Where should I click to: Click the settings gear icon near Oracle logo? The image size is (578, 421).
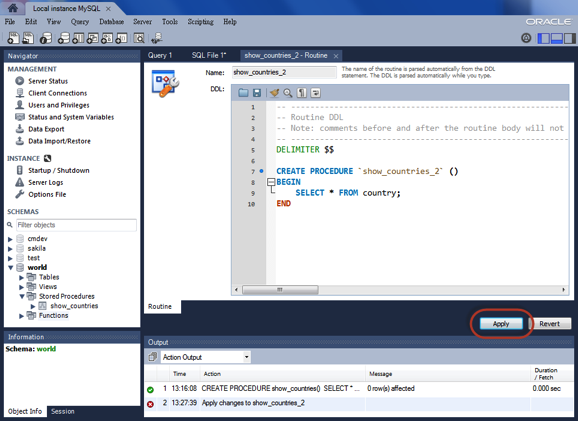click(526, 38)
